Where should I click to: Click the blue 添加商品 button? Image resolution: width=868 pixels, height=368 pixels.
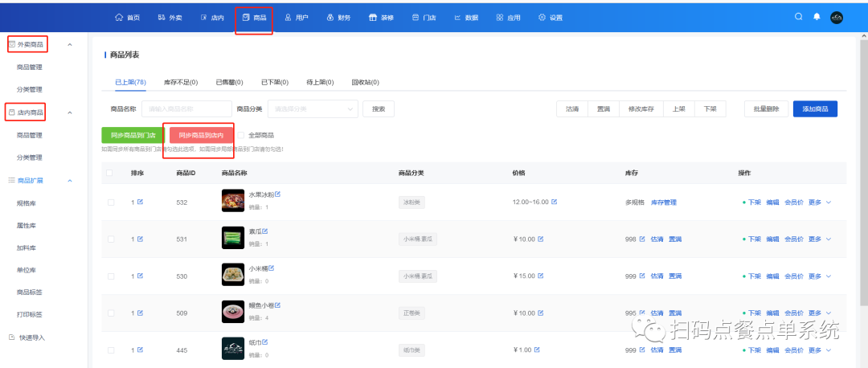(814, 108)
